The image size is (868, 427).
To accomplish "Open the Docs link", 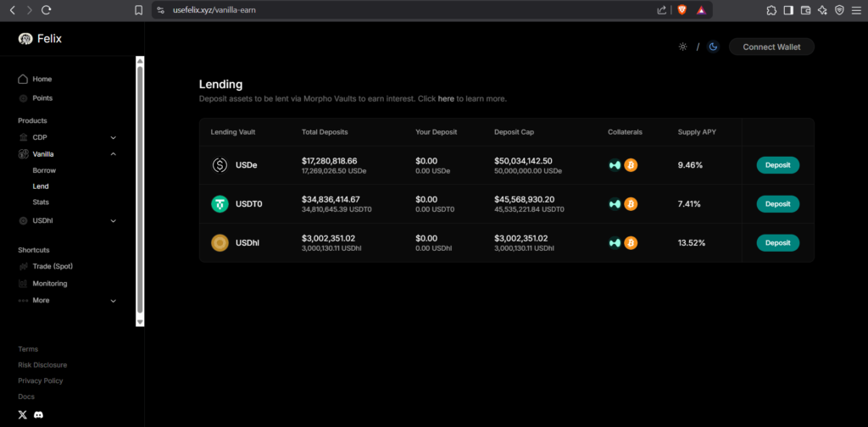I will [26, 396].
